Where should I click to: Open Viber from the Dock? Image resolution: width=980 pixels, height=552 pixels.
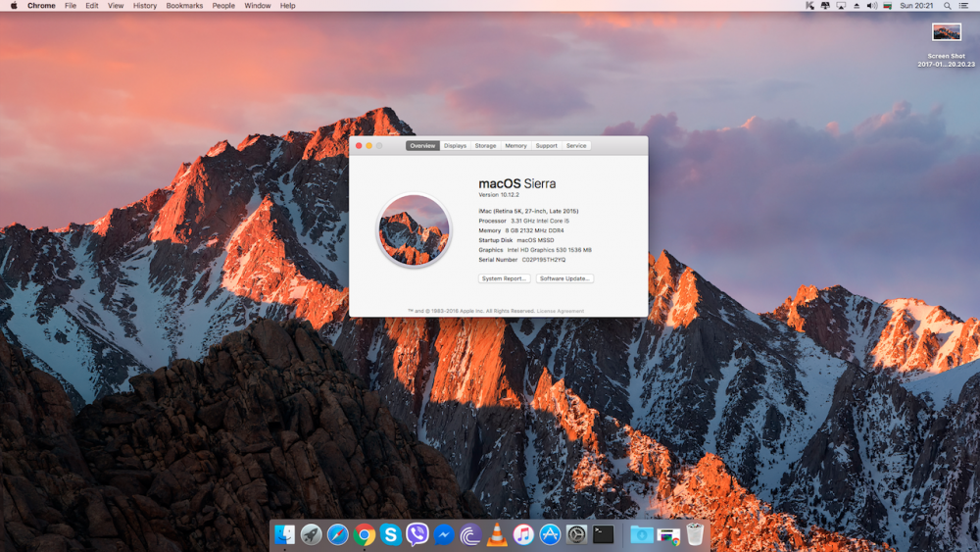click(416, 534)
